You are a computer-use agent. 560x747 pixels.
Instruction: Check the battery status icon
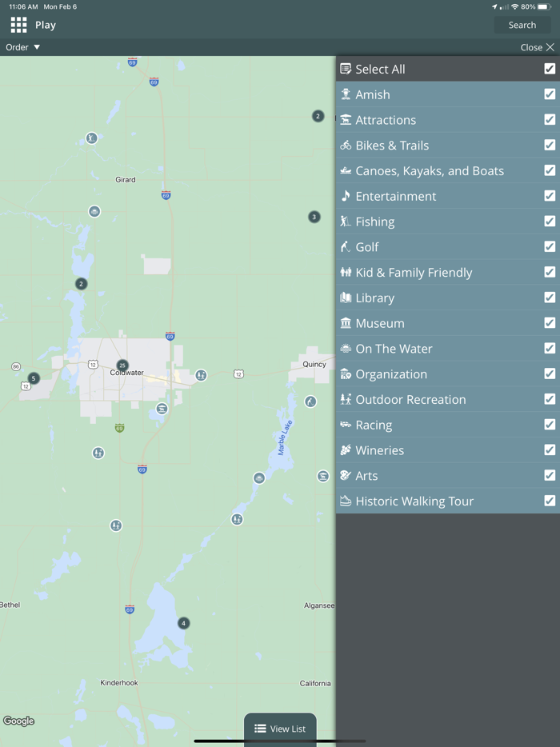coord(544,6)
